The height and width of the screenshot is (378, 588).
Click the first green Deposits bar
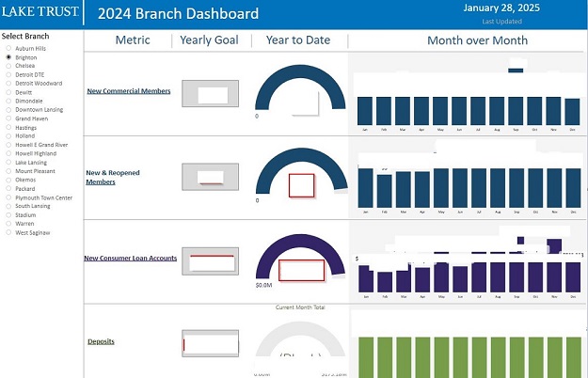click(x=364, y=357)
